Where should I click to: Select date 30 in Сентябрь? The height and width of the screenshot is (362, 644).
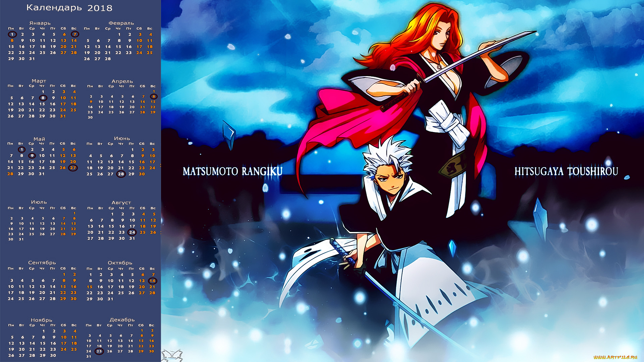73,299
